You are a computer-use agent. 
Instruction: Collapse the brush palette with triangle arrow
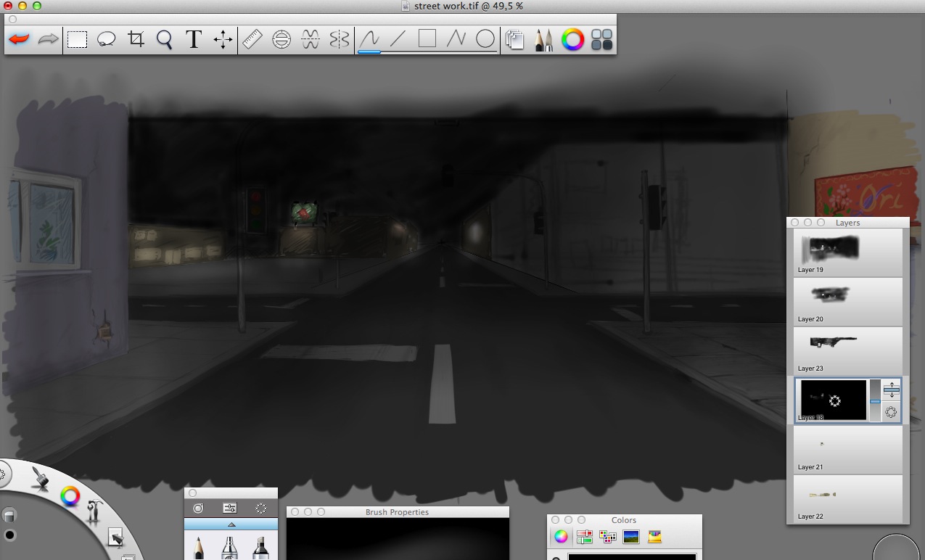231,524
